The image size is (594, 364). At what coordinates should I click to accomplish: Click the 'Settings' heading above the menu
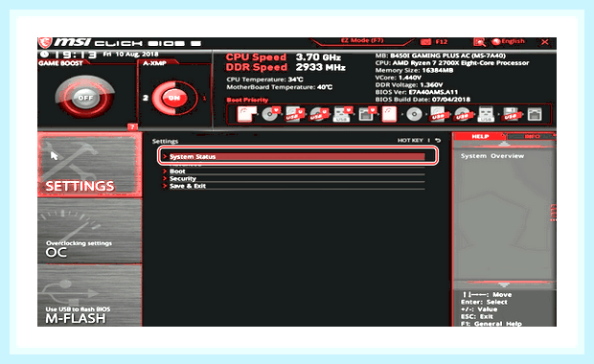[165, 141]
